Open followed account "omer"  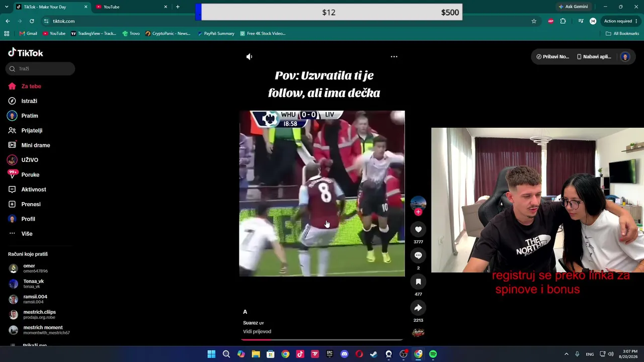pyautogui.click(x=35, y=268)
